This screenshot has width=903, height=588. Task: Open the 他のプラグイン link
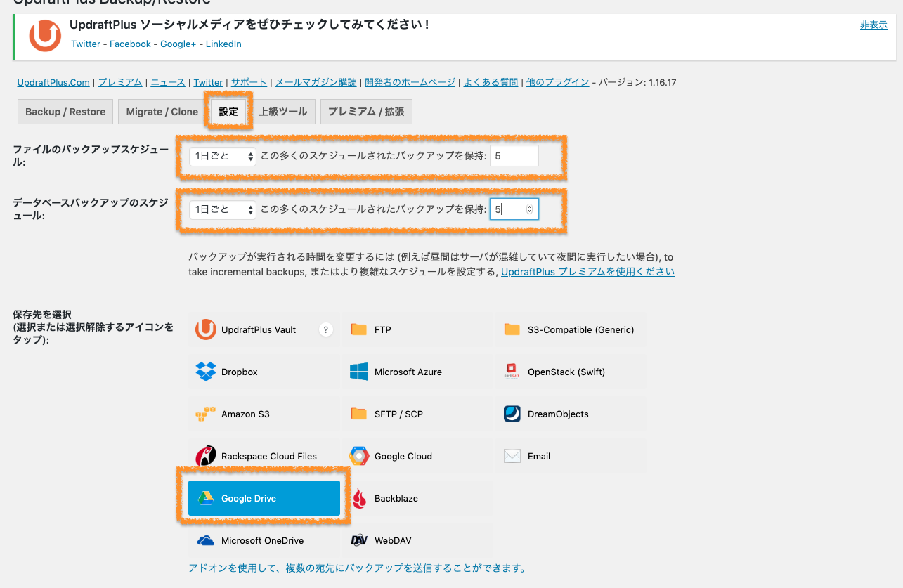[557, 82]
